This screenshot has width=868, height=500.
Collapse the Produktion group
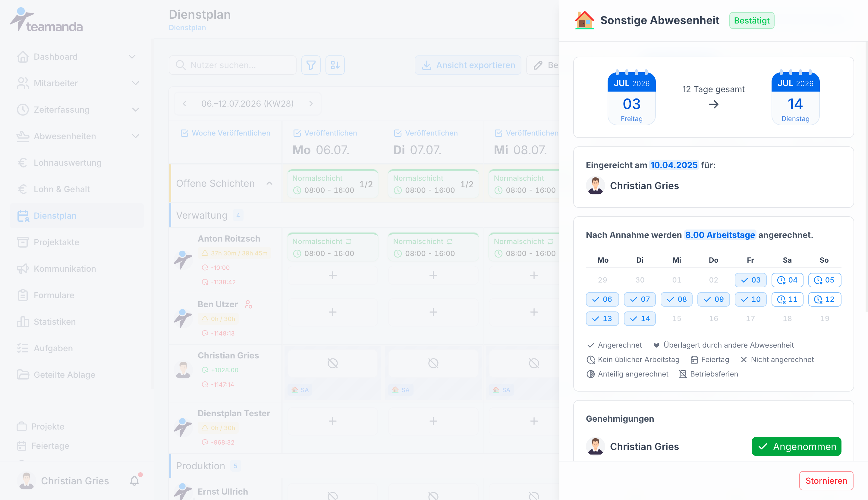coord(200,466)
